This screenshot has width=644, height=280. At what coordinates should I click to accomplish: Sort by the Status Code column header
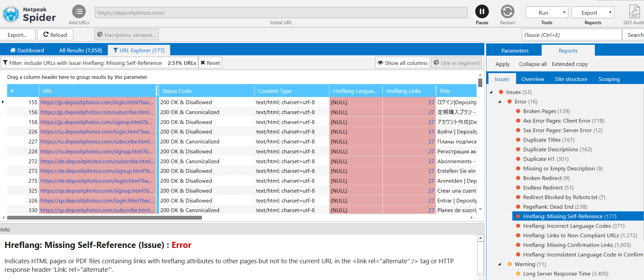click(x=207, y=91)
